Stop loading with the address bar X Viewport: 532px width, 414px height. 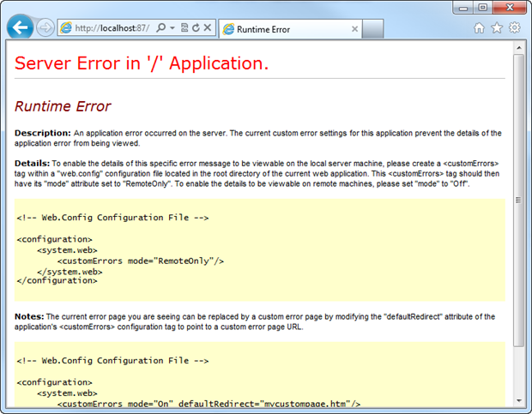coord(208,27)
